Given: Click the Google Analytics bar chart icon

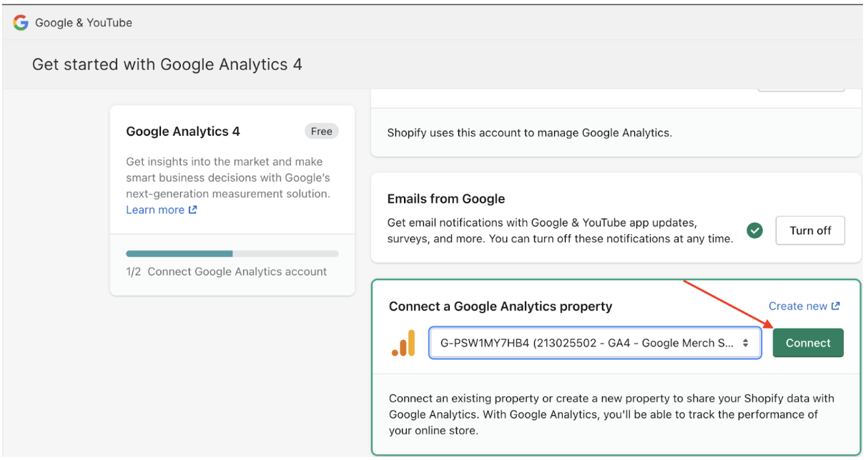Looking at the screenshot, I should click(403, 343).
